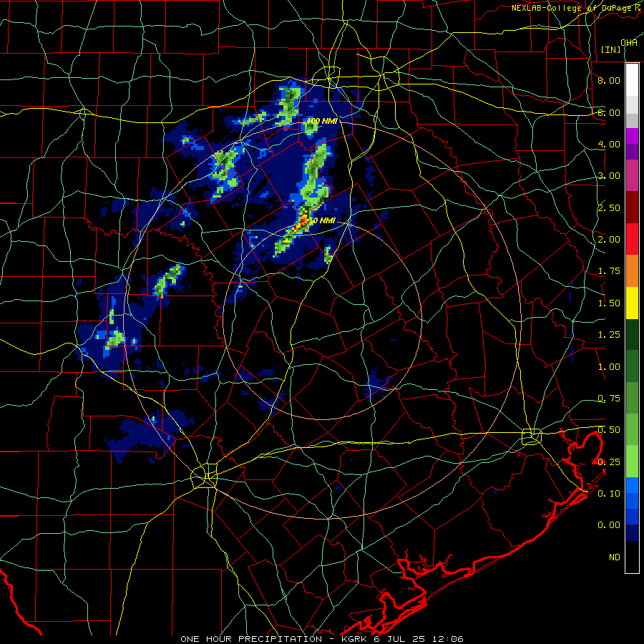The width and height of the screenshot is (644, 644).
Task: Click the OHA product label
Action: click(629, 43)
